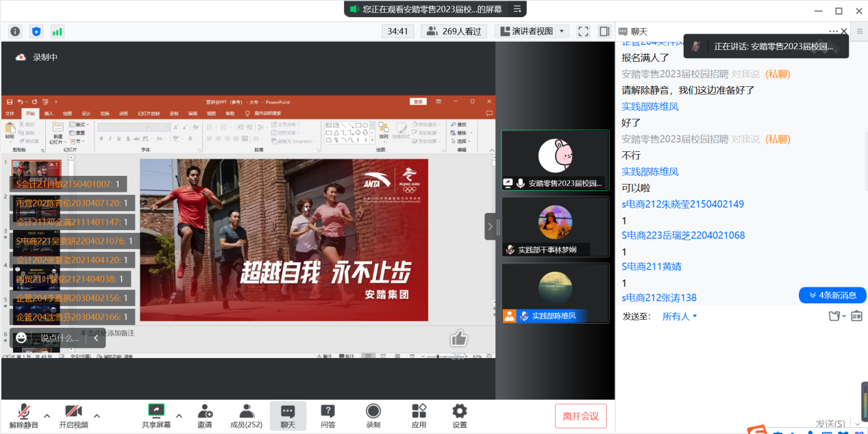The width and height of the screenshot is (868, 434).
Task: Turn on the video camera
Action: [73, 415]
